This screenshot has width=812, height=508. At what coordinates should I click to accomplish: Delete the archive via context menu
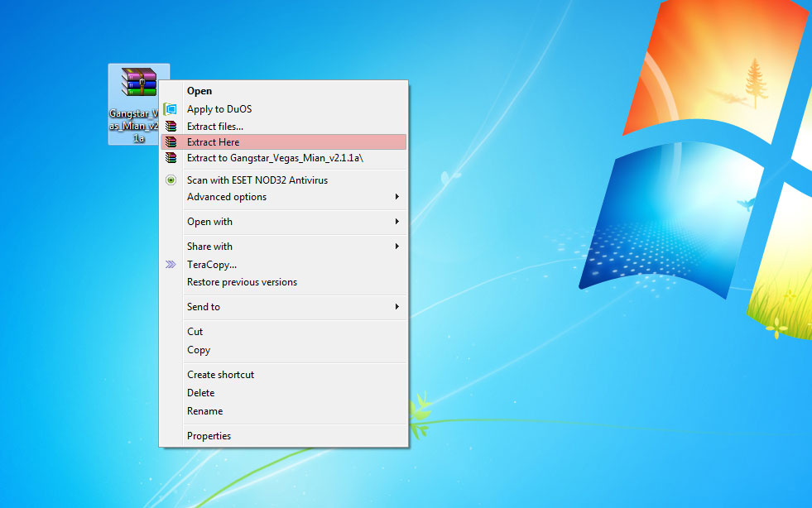[x=283, y=393]
